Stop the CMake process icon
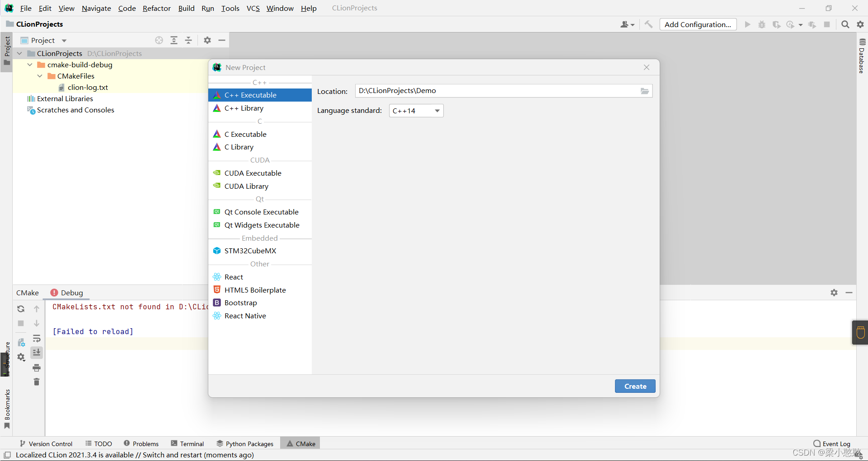This screenshot has height=461, width=868. click(x=21, y=323)
